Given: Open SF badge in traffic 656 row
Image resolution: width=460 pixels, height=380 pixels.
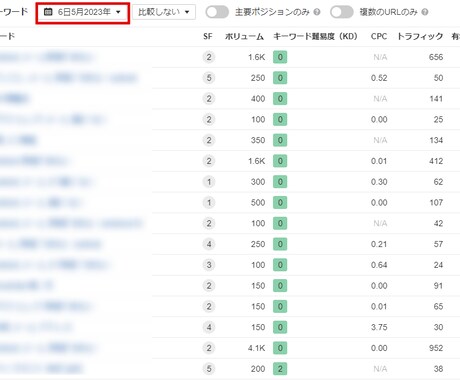Looking at the screenshot, I should 209,57.
